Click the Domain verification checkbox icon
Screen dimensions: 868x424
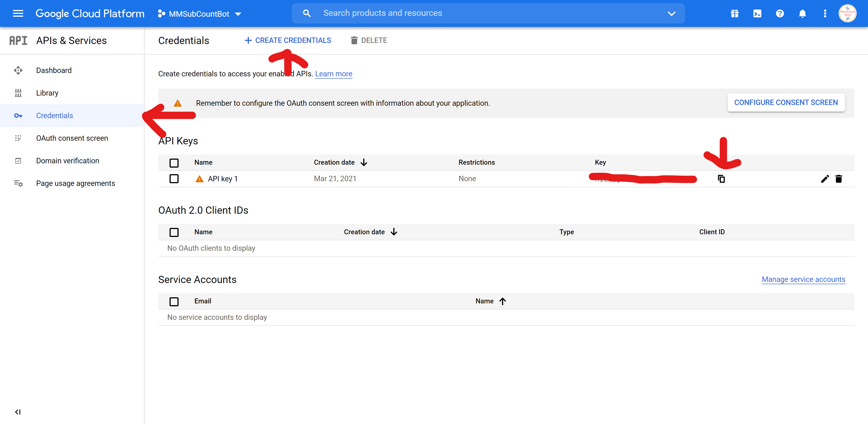pyautogui.click(x=18, y=161)
